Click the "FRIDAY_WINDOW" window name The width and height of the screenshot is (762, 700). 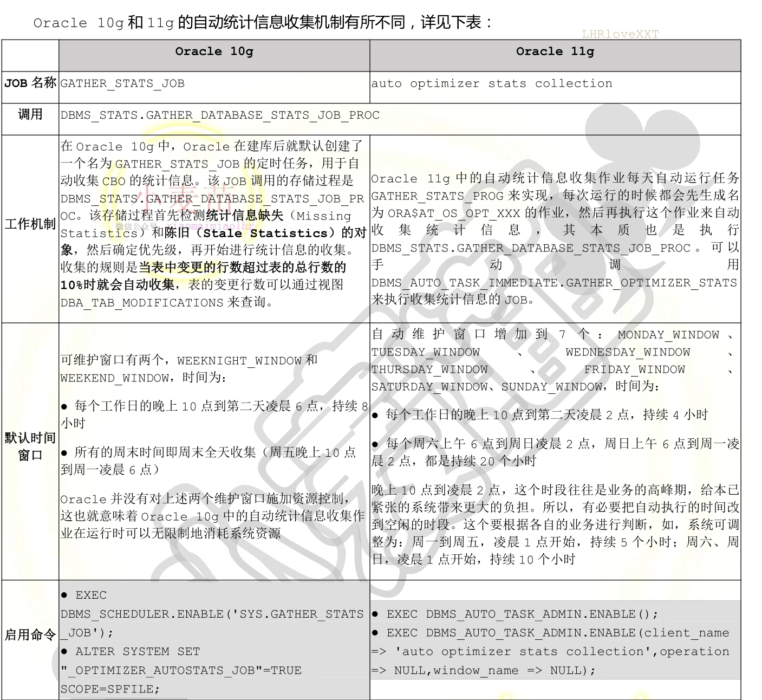pos(635,370)
